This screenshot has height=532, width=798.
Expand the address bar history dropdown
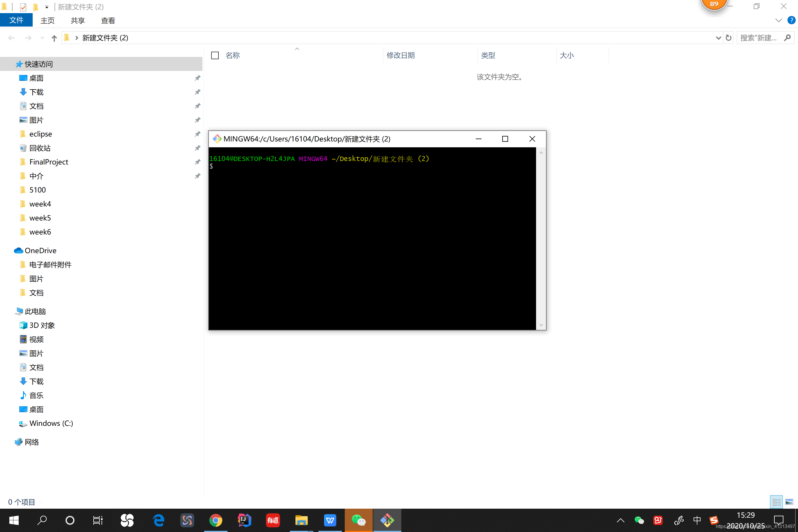tap(718, 38)
